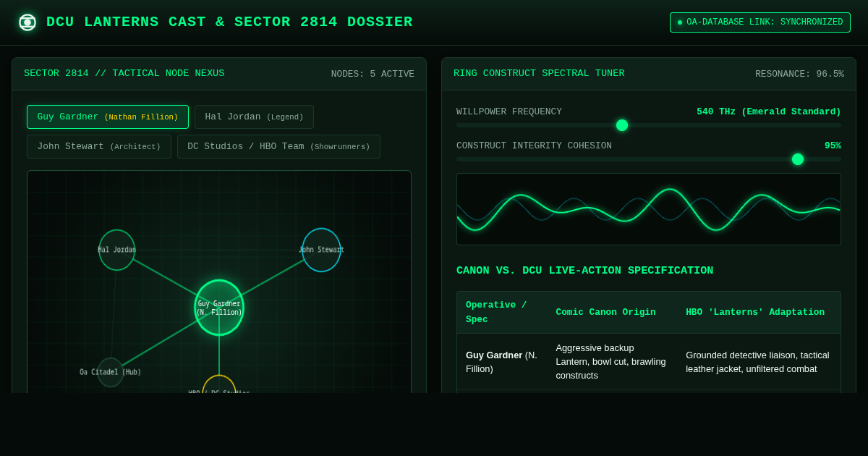Click the '95%' cohesion value
The width and height of the screenshot is (868, 456).
[x=833, y=145]
